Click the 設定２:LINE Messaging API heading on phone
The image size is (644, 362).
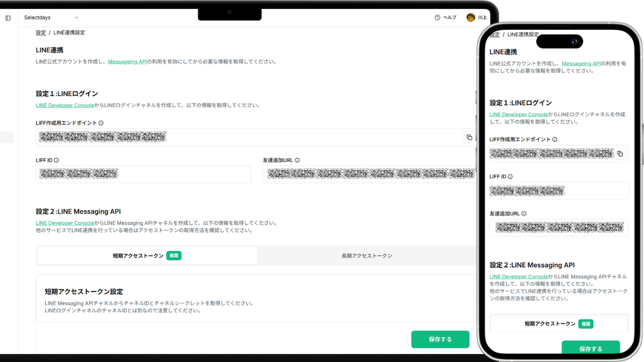pyautogui.click(x=532, y=265)
